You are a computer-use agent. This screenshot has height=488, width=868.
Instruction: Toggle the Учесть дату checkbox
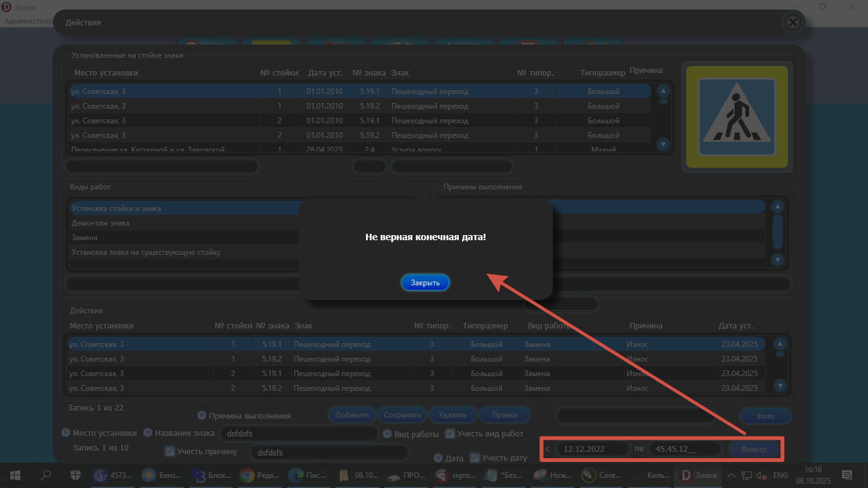(475, 458)
